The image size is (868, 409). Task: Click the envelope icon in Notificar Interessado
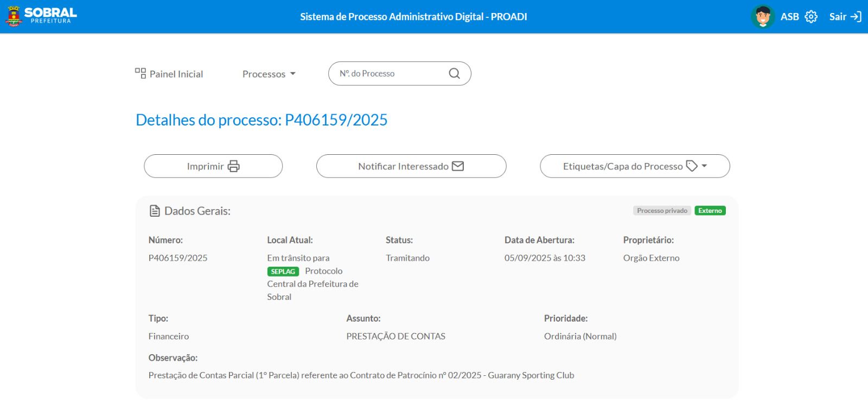(458, 166)
